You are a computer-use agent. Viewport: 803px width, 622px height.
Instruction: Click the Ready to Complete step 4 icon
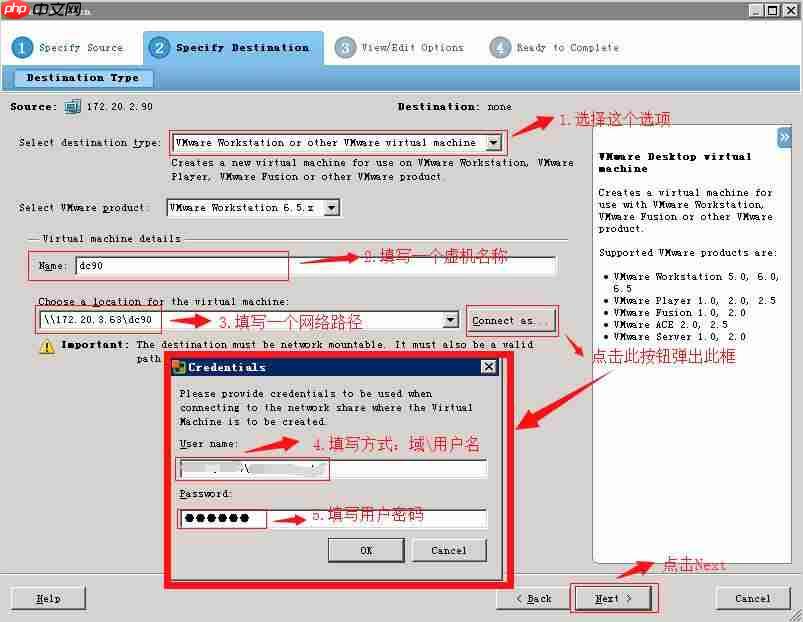pyautogui.click(x=499, y=47)
